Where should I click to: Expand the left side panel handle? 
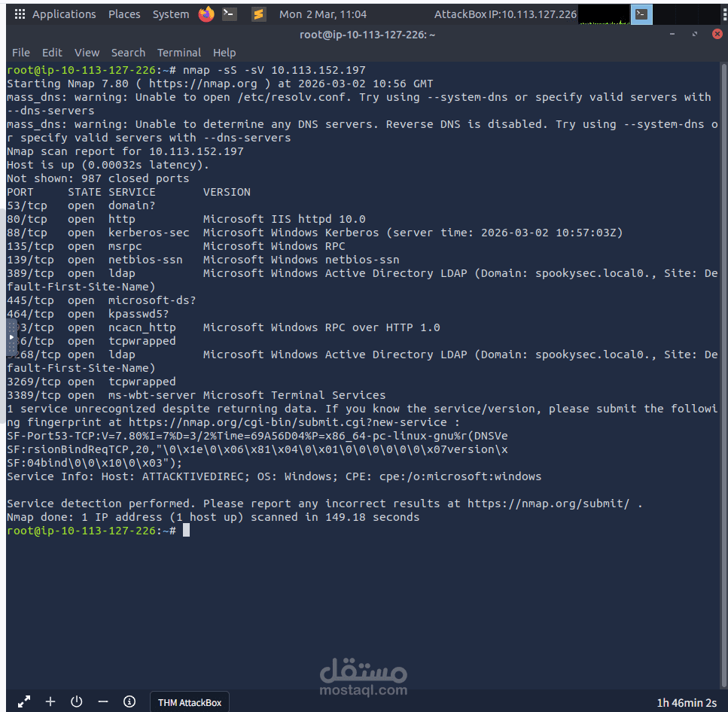pyautogui.click(x=11, y=337)
